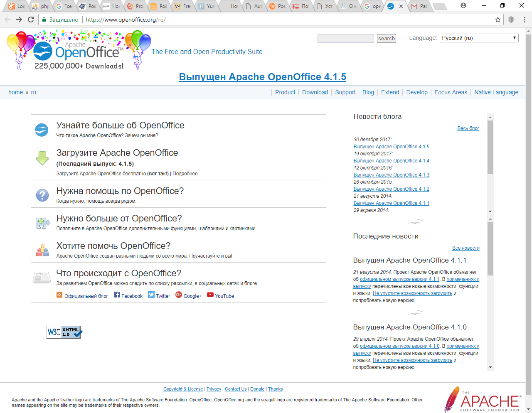Click the blog news panel scroll-down arrow
Screen dimensions: 532x413
pyautogui.click(x=490, y=211)
